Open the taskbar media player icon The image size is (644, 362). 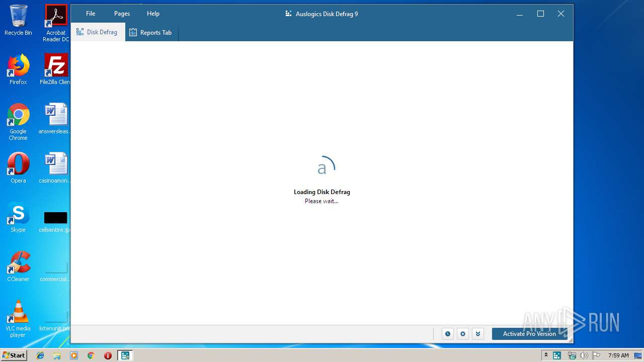coord(74,355)
